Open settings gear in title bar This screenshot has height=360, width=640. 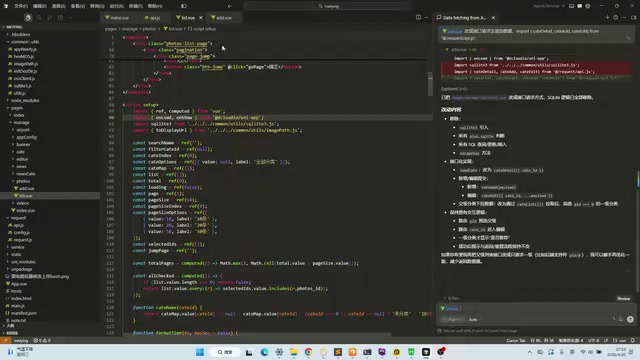[588, 6]
